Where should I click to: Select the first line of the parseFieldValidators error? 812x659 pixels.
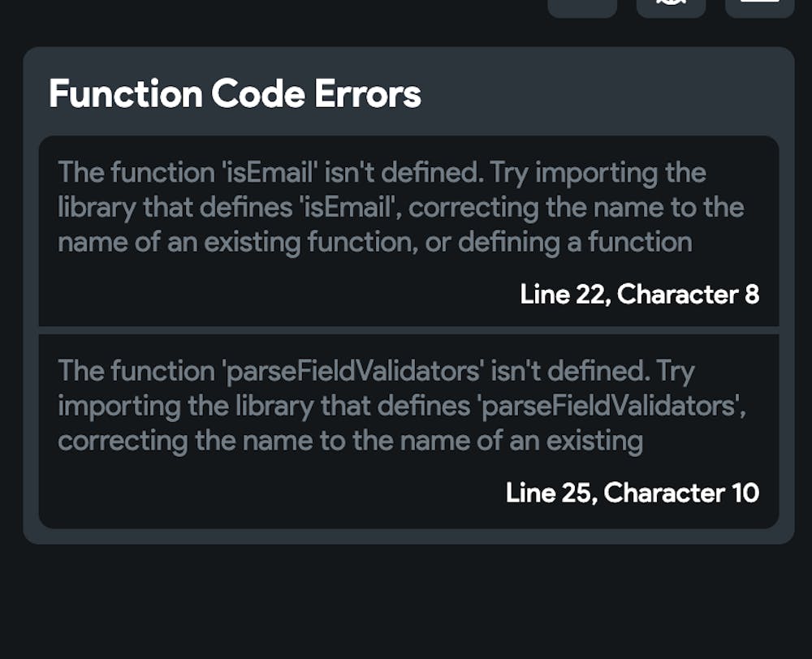coord(376,371)
